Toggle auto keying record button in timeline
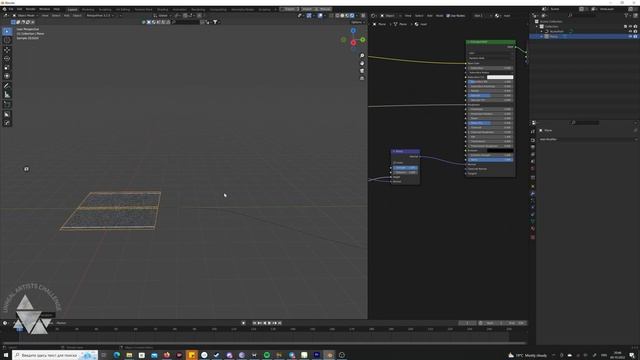Viewport: 640px width, 360px height. coord(244,323)
